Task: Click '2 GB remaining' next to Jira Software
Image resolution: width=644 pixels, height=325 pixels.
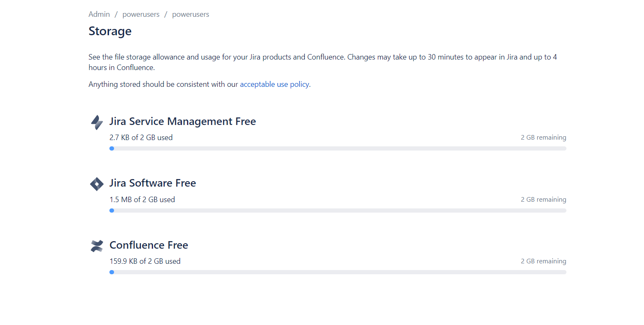Action: (543, 199)
